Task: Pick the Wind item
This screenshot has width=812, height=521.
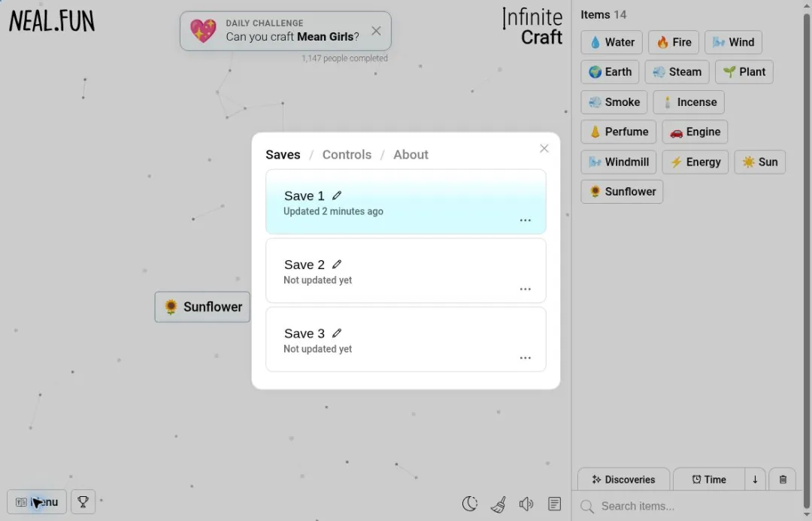Action: (733, 42)
